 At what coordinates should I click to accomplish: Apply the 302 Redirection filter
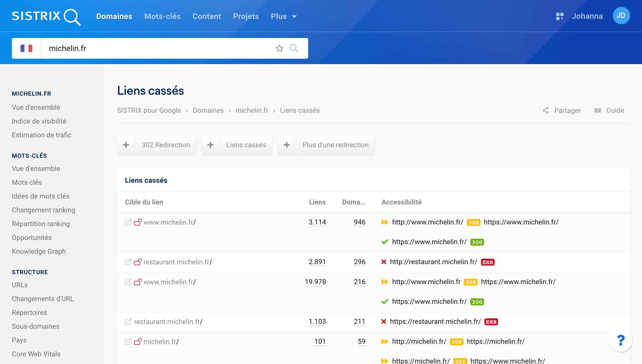(166, 145)
